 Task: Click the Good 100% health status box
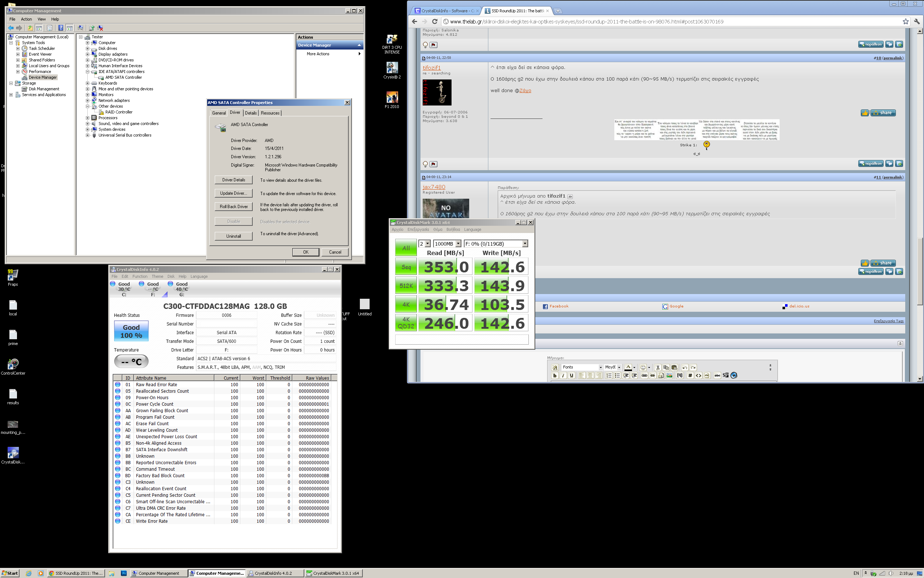coord(131,331)
